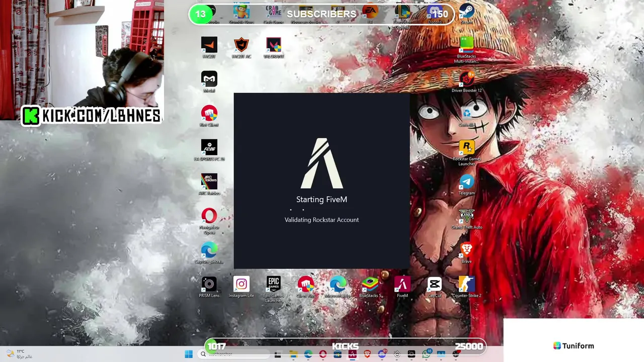Open the Discord desktop shortcut in the top row
644x362 pixels.
[435, 14]
